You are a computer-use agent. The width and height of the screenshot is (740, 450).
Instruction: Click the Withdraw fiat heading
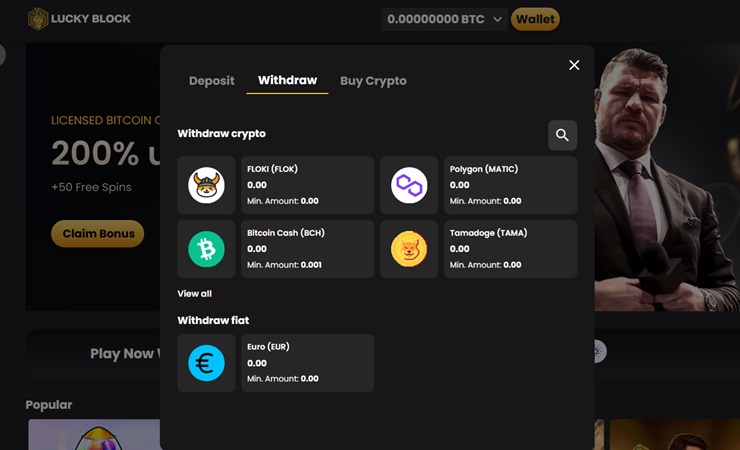coord(213,321)
